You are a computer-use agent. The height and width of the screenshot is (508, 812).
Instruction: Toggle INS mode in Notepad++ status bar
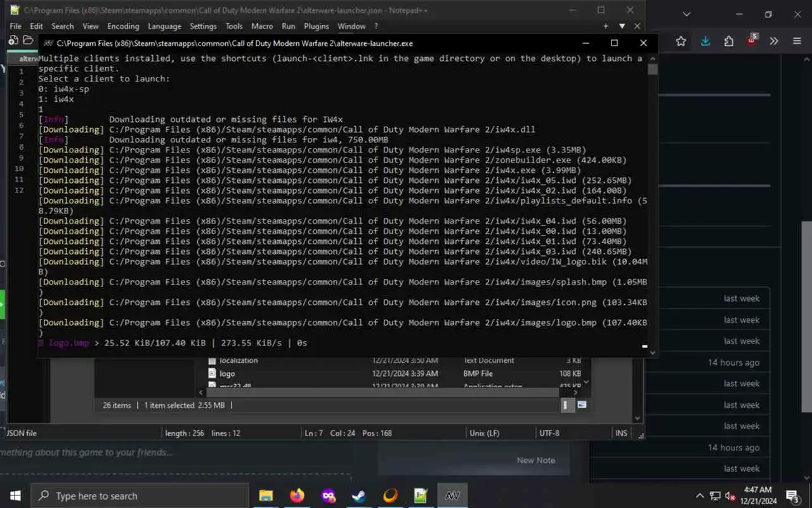click(621, 433)
